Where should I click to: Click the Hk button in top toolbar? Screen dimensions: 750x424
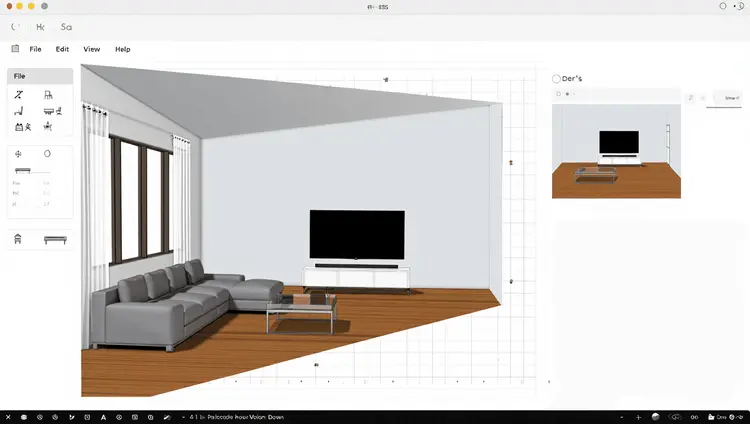(x=40, y=27)
